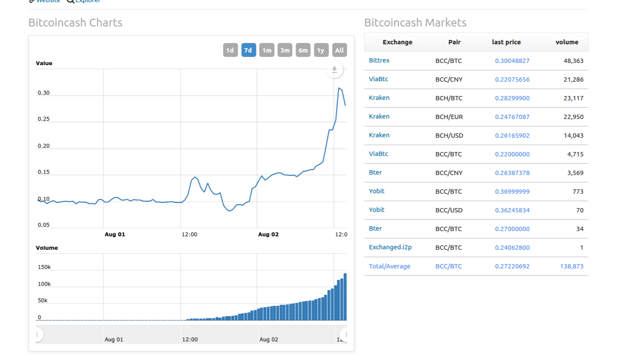Open the Exchanged.i2p link
This screenshot has width=629, height=364.
pyautogui.click(x=390, y=247)
